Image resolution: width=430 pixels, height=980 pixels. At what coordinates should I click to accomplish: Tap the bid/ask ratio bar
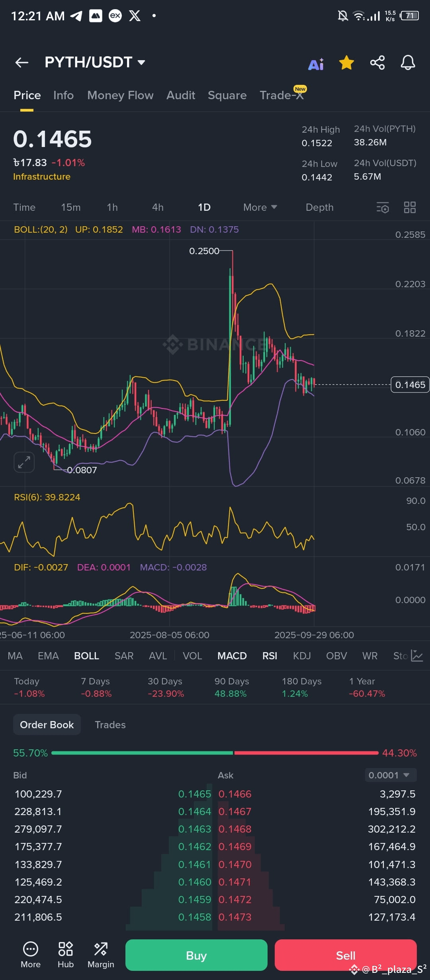(215, 753)
